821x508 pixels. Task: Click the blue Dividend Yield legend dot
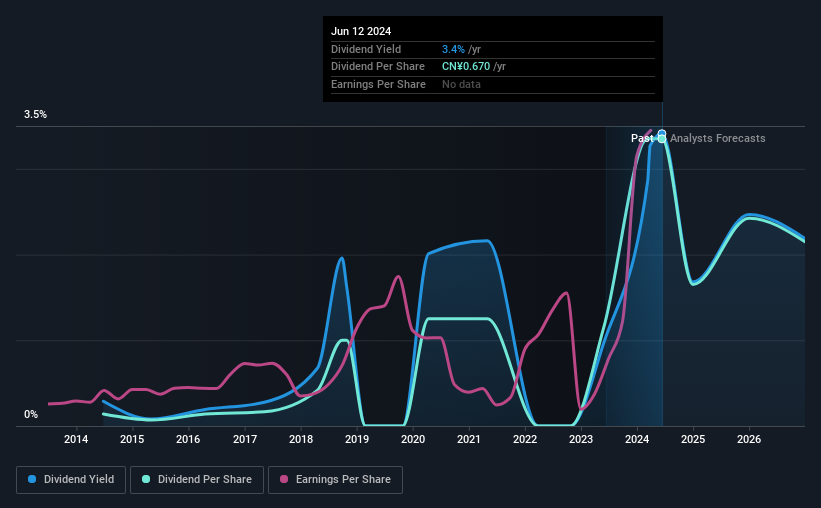(x=32, y=479)
